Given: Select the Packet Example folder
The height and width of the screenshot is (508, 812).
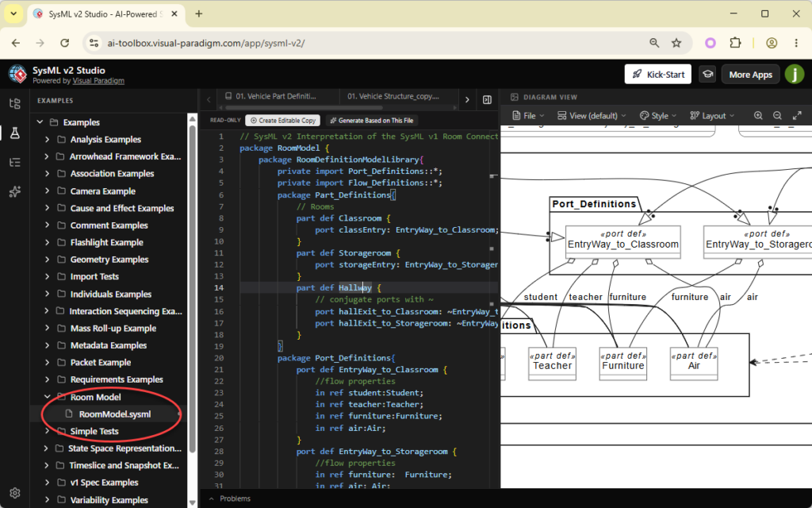Looking at the screenshot, I should tap(101, 362).
